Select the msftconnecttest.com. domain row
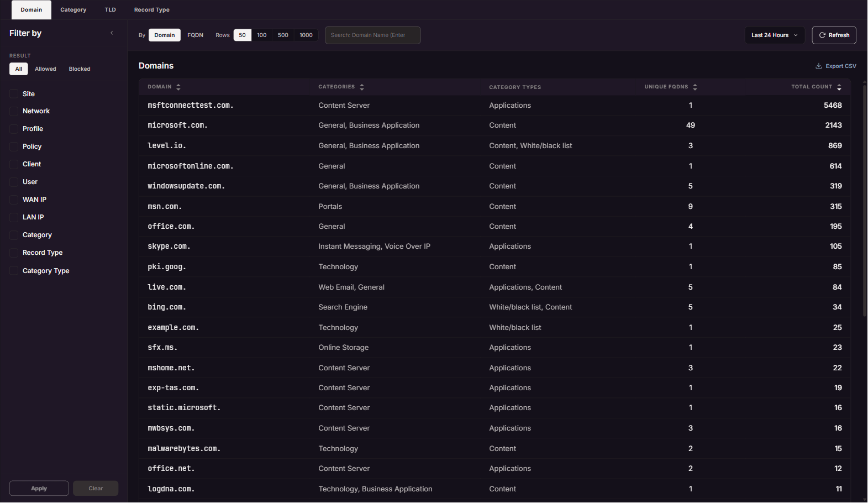The image size is (868, 503). (x=495, y=106)
